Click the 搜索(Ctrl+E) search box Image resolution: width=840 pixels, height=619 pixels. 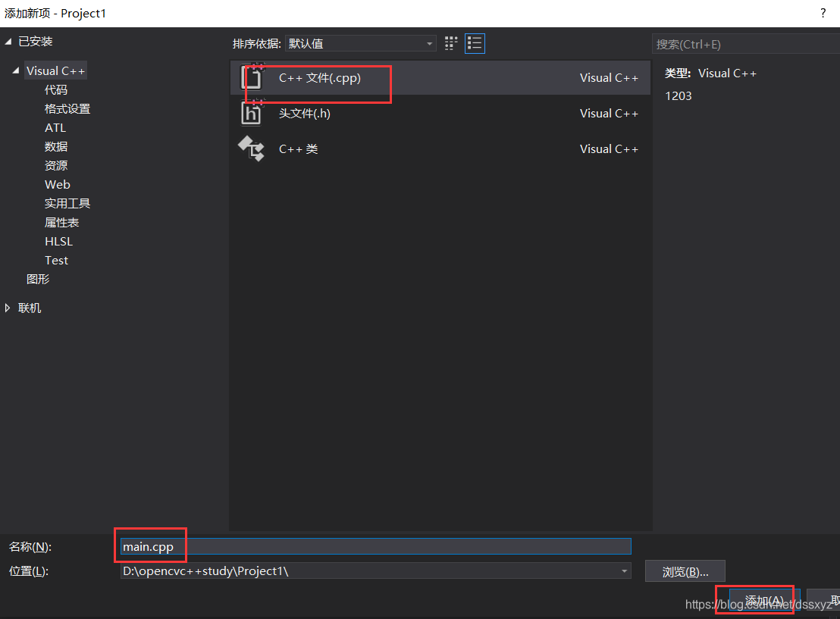tap(746, 44)
